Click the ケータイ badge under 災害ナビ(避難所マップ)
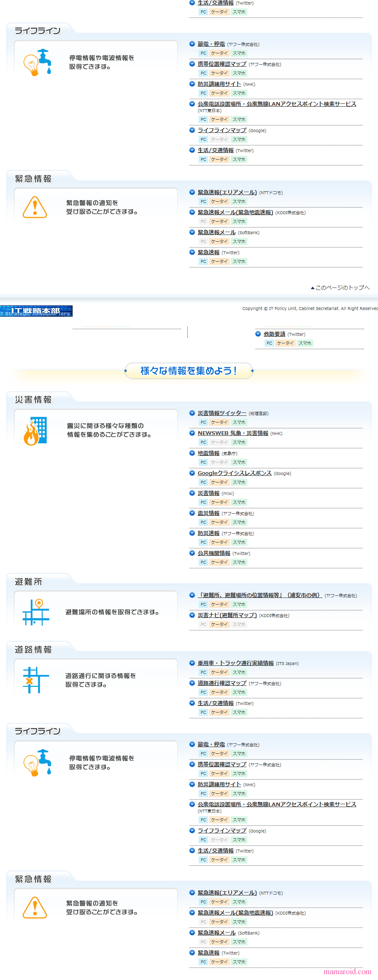 click(219, 625)
